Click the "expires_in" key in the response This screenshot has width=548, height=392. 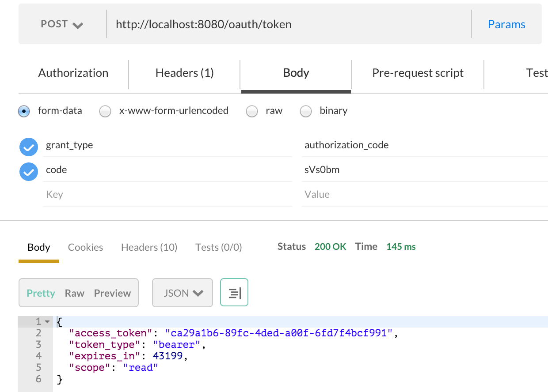pos(105,356)
